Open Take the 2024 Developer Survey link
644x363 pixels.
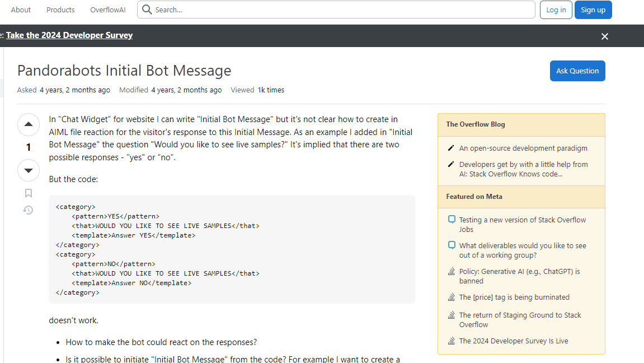pyautogui.click(x=69, y=35)
